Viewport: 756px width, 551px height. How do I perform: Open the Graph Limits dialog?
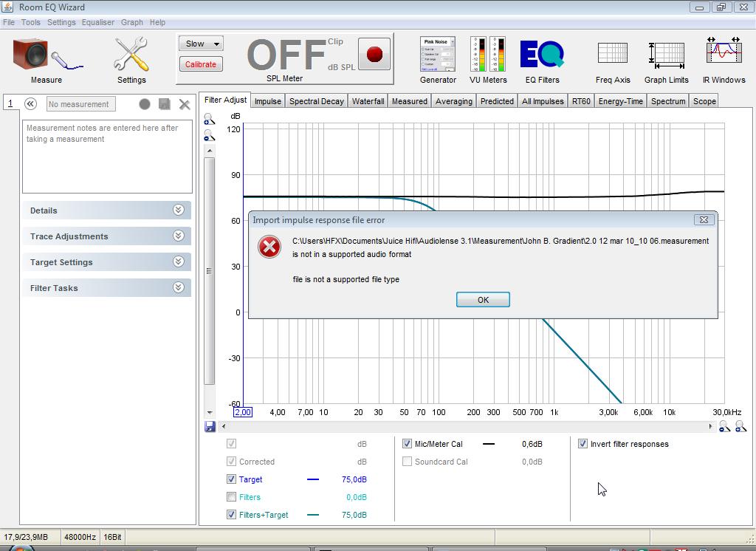coord(666,55)
